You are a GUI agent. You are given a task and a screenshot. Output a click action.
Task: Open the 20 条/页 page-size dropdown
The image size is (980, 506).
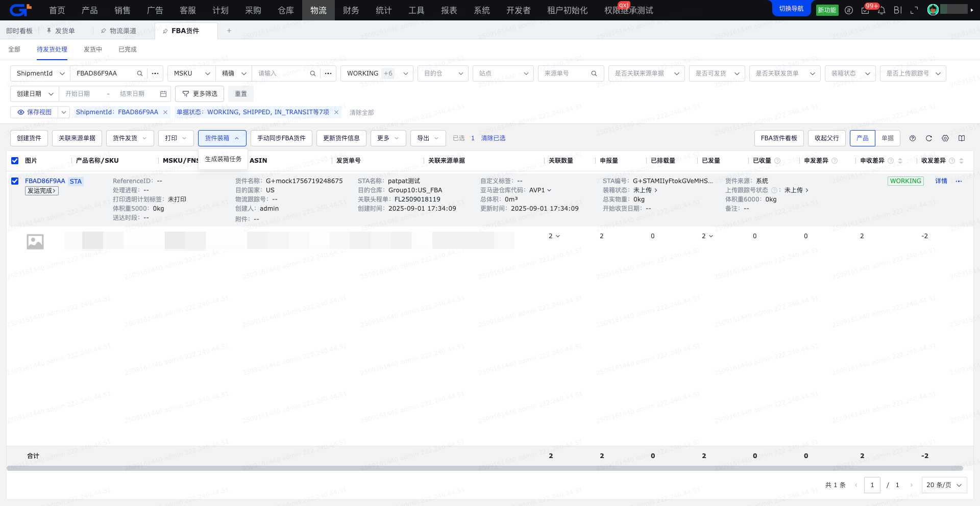[944, 485]
